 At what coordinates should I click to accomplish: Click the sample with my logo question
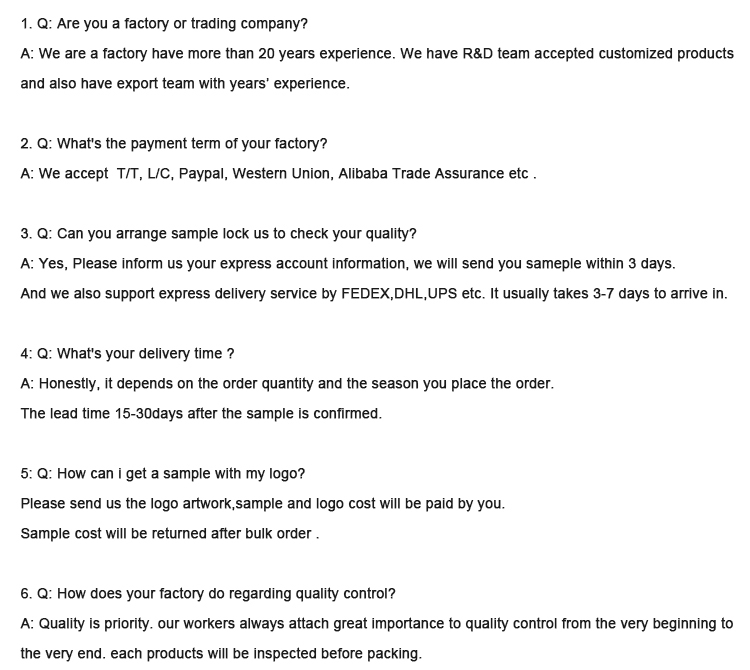pos(163,473)
